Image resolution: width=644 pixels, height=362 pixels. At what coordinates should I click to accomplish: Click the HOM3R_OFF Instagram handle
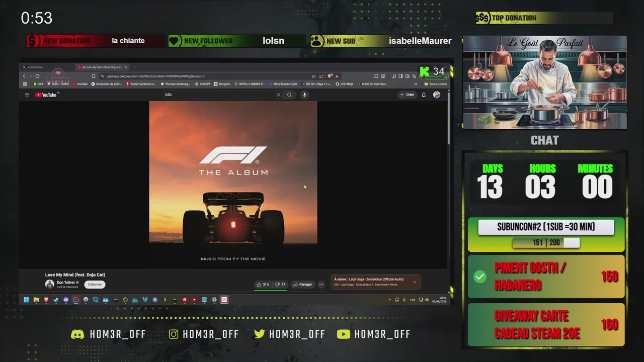point(203,334)
